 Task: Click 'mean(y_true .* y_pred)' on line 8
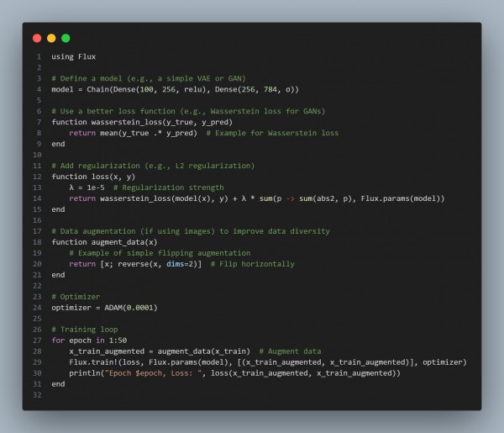click(x=149, y=133)
